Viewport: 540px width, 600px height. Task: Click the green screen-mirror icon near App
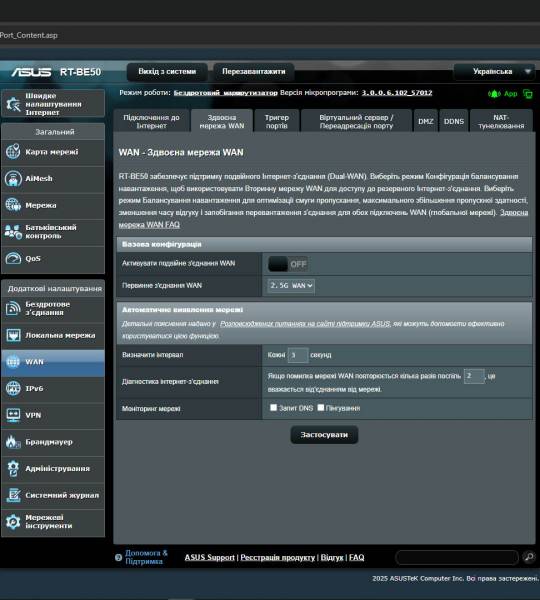(x=528, y=94)
